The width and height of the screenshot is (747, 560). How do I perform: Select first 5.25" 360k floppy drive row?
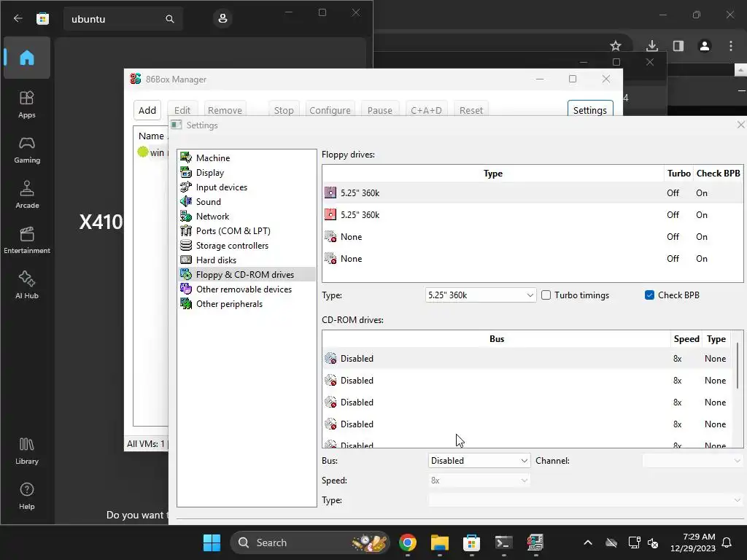coord(532,192)
